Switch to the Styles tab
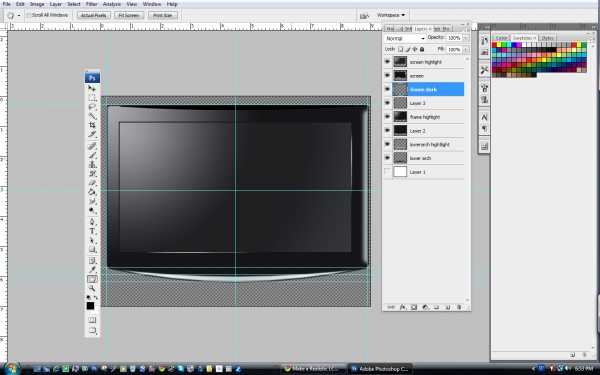 click(x=547, y=38)
